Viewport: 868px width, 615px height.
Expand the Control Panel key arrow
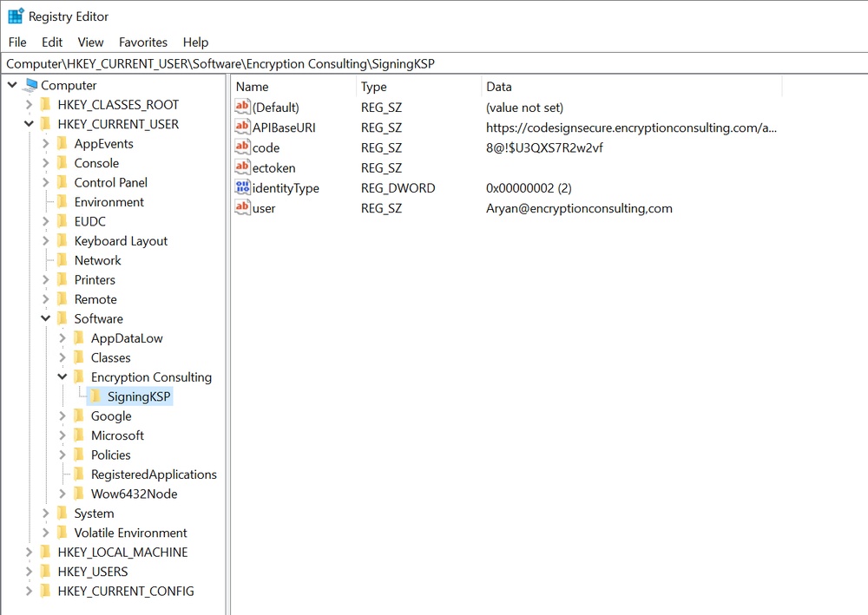45,182
